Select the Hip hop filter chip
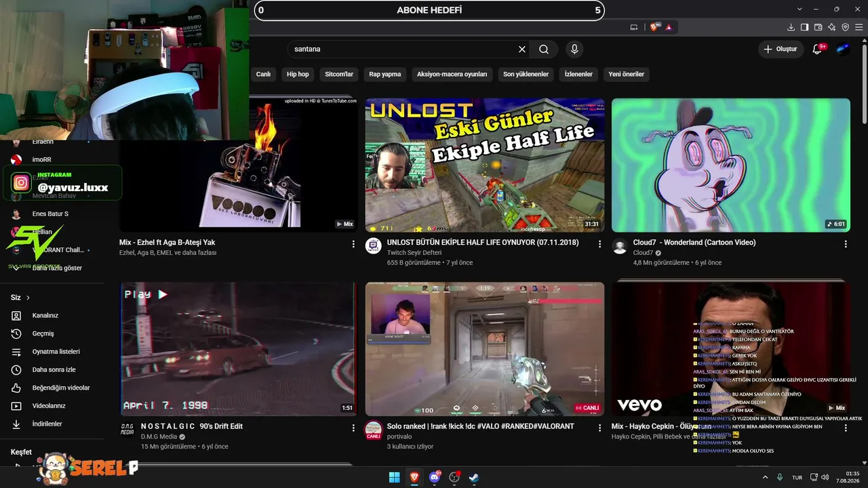 coord(298,74)
